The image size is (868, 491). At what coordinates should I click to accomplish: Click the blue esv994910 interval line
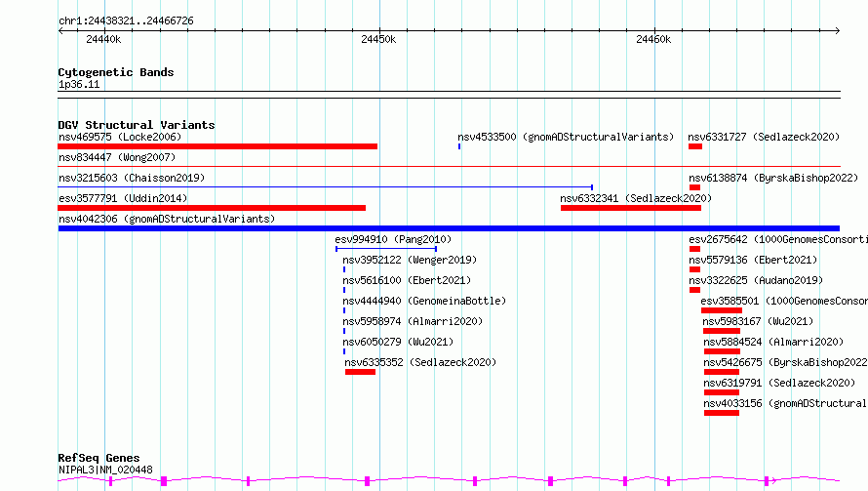click(x=386, y=249)
